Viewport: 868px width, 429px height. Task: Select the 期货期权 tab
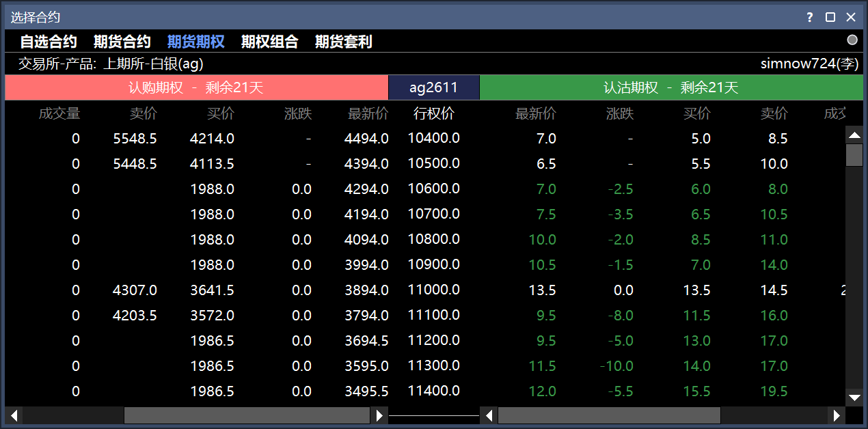(196, 42)
